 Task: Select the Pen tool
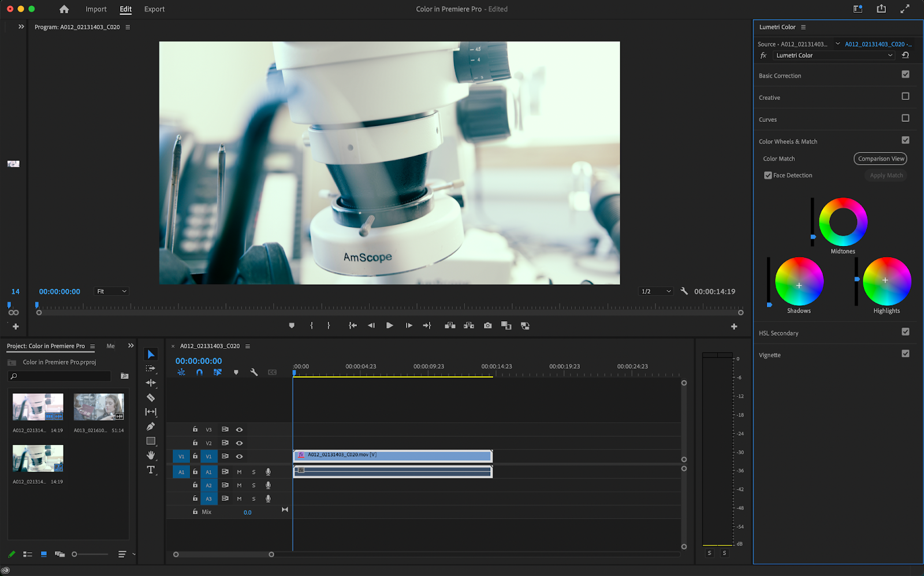click(x=151, y=426)
